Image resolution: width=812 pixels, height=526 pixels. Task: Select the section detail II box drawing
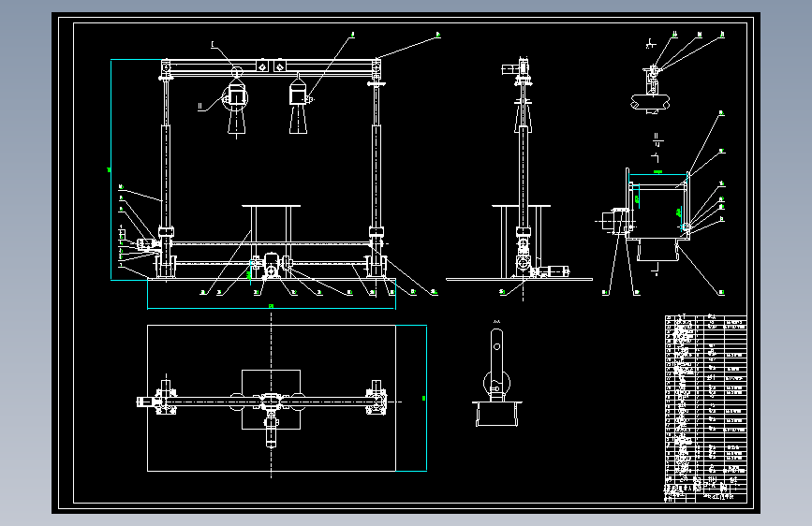[652, 215]
